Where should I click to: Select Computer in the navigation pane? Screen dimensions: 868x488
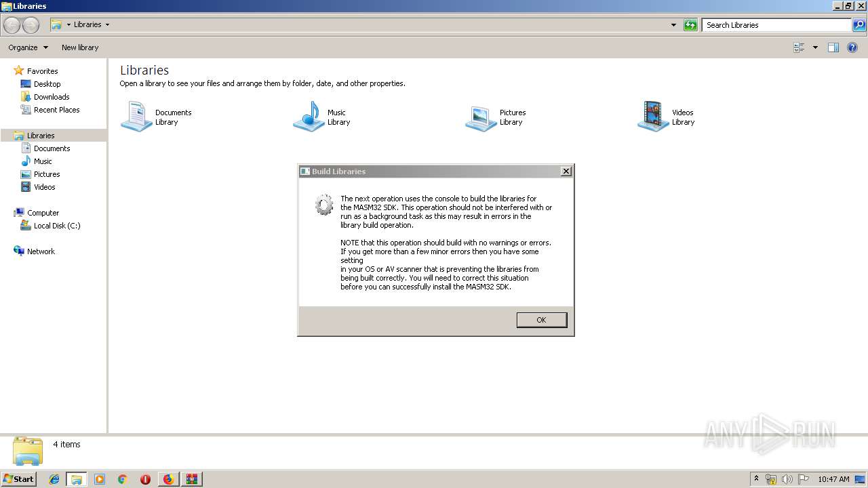click(x=43, y=213)
